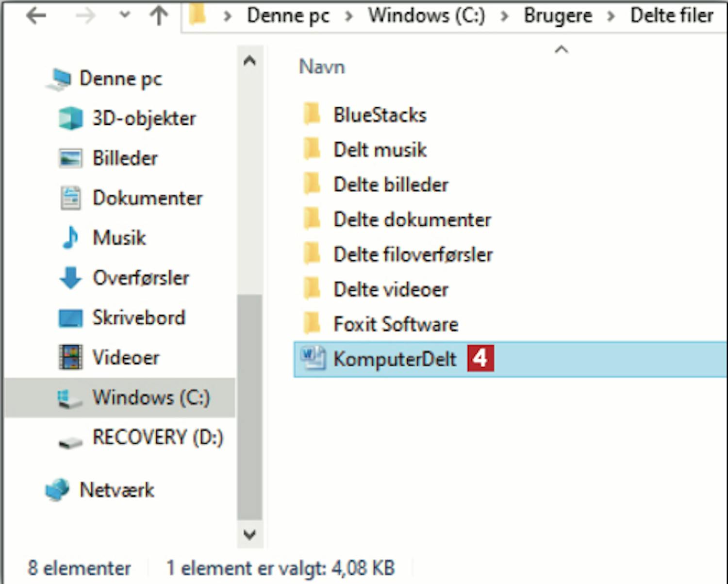Click the Back navigation arrow
This screenshot has width=728, height=584.
[36, 16]
